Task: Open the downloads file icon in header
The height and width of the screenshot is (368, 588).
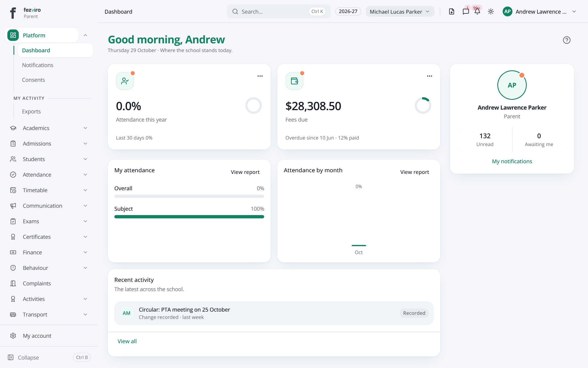Action: pos(452,11)
